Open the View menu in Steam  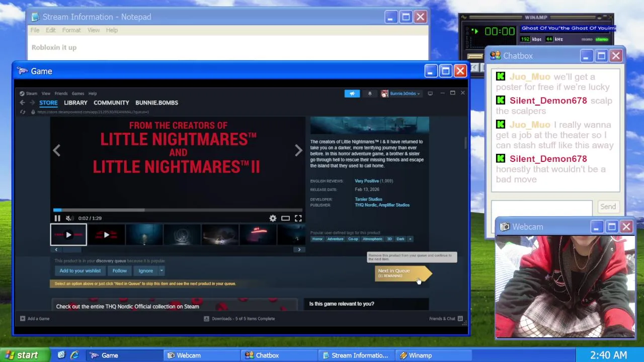[x=46, y=94]
